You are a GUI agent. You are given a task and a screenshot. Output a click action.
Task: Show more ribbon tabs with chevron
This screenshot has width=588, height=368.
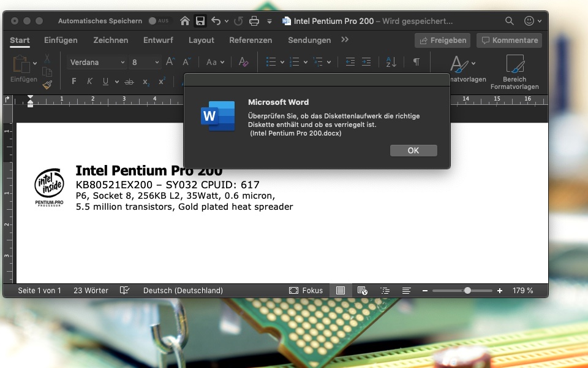[x=345, y=39]
